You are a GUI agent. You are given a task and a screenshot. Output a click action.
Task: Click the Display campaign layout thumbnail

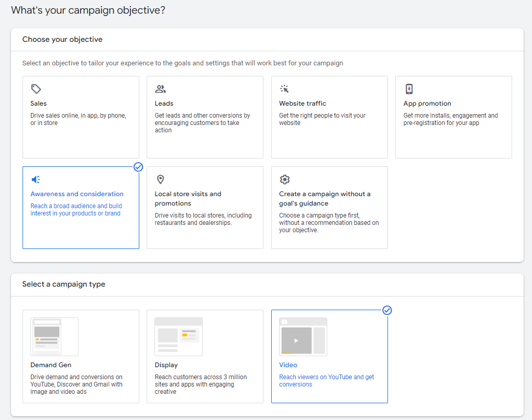(179, 337)
